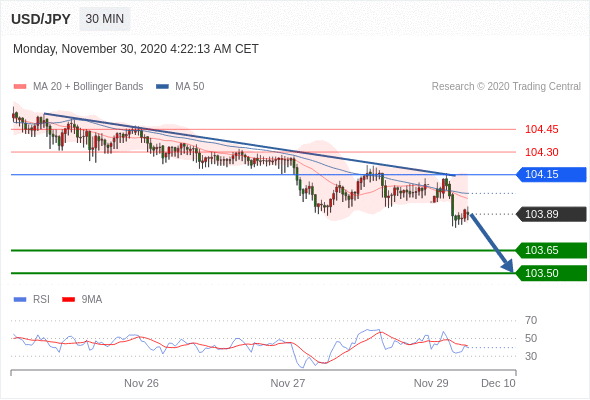The image size is (590, 400).
Task: Click the green 103.65 support price tag
Action: click(x=552, y=251)
